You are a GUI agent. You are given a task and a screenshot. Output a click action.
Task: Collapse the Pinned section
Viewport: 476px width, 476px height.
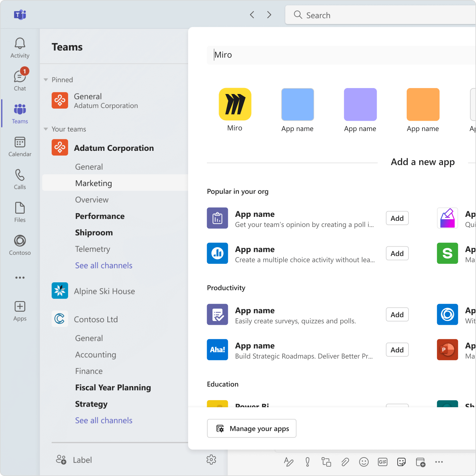[46, 79]
